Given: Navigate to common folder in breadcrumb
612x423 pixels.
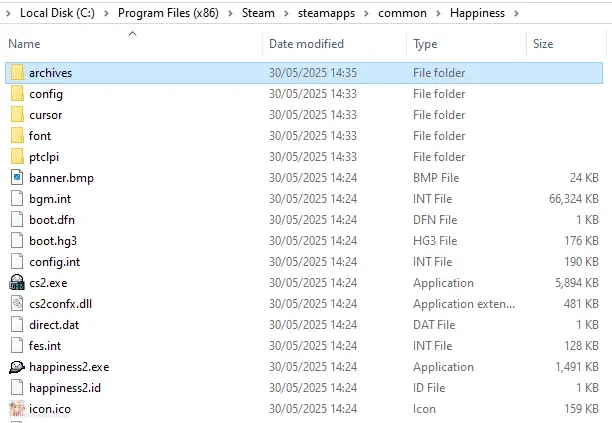Looking at the screenshot, I should pos(402,13).
